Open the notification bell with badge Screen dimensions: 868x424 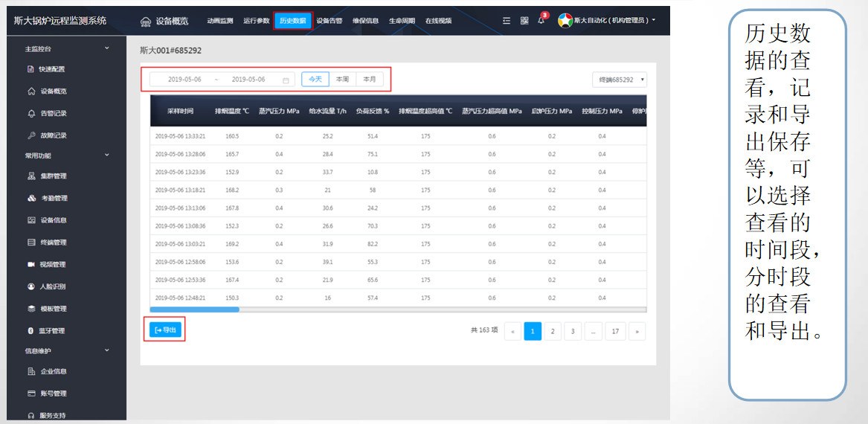(541, 20)
